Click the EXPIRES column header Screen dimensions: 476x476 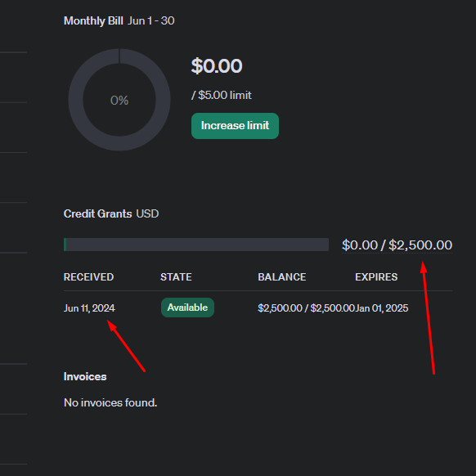point(376,277)
